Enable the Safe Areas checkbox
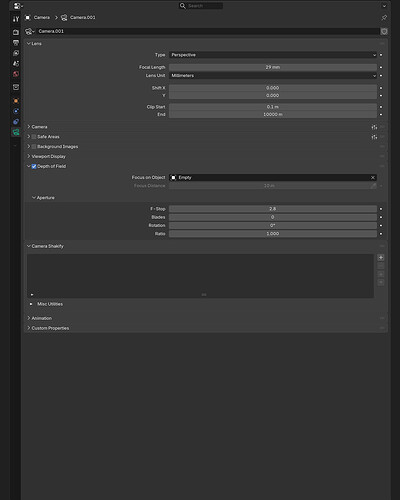Viewport: 400px width, 500px height. pyautogui.click(x=34, y=137)
